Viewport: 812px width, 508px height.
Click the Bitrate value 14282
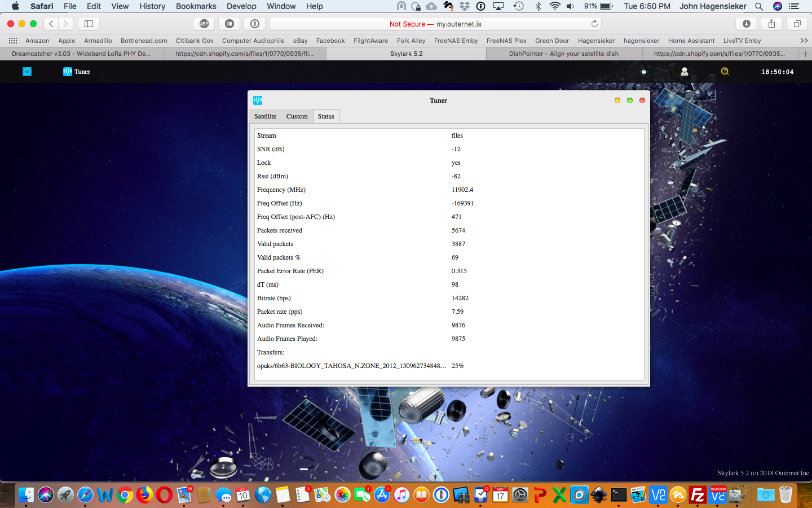[x=460, y=298]
